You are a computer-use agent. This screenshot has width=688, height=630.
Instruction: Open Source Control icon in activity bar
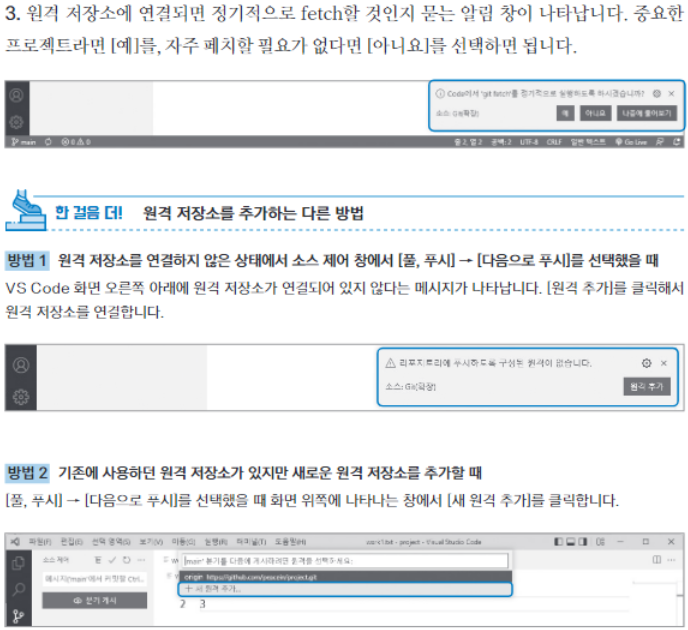click(18, 616)
